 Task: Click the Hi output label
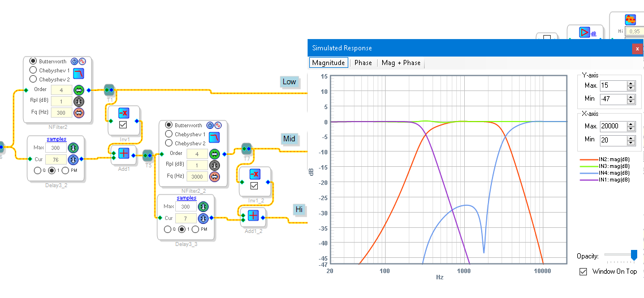[300, 210]
